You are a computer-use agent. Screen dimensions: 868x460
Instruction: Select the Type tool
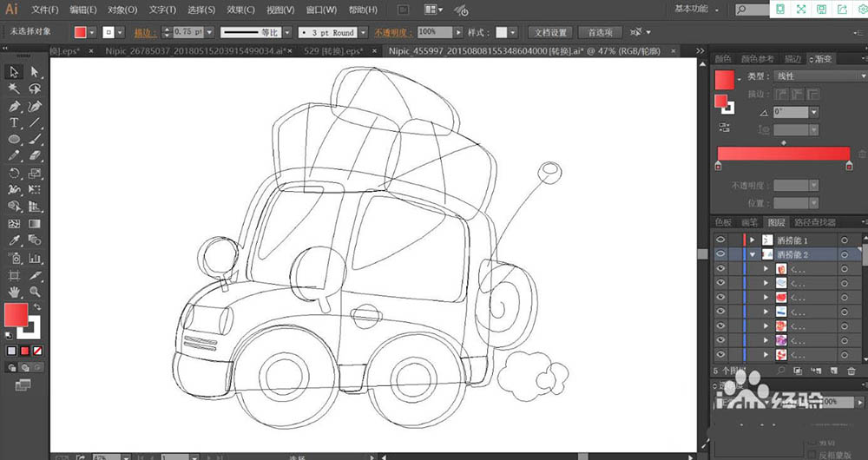[15, 123]
